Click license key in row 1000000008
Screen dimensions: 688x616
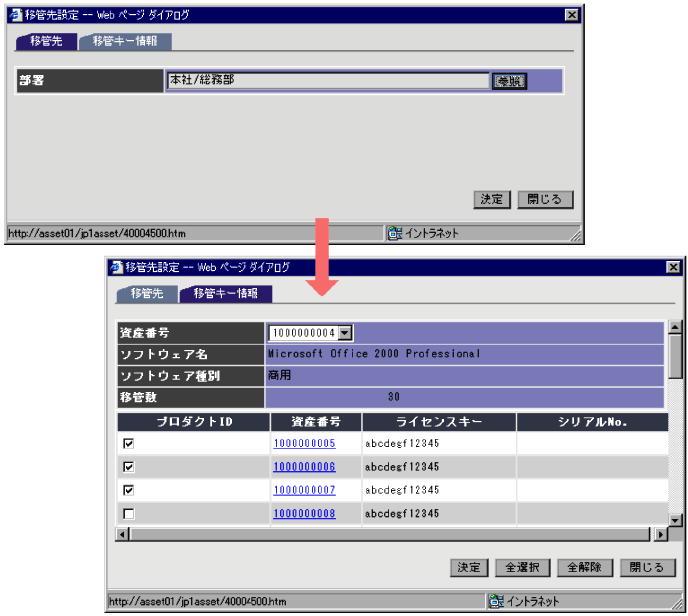point(402,513)
